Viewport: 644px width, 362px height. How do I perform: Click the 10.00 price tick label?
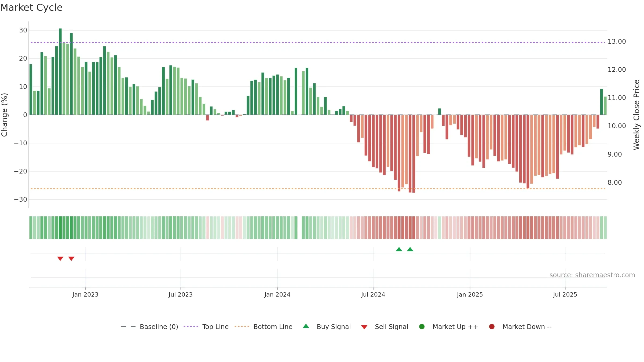[617, 126]
